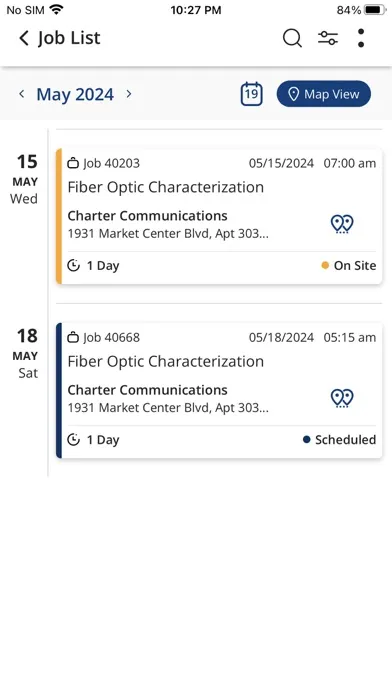Go to previous month before May 2024

point(21,94)
